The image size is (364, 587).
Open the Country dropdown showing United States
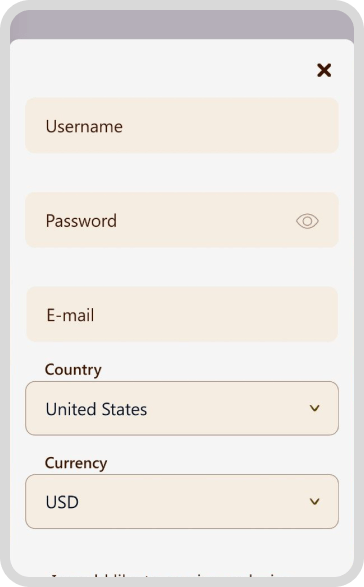click(x=182, y=408)
